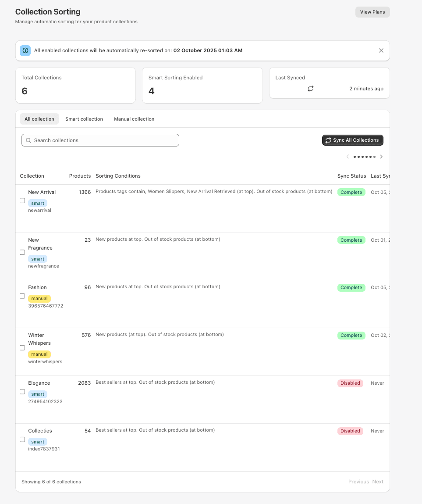Open the Manual collection tab
This screenshot has width=422, height=504.
pos(134,119)
